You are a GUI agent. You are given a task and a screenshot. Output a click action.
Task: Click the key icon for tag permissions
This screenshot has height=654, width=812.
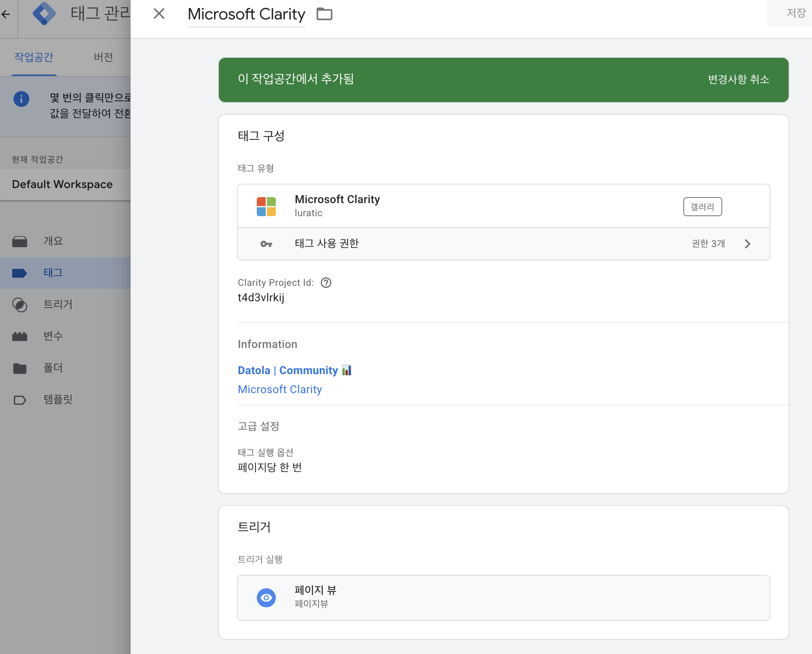[x=266, y=244]
